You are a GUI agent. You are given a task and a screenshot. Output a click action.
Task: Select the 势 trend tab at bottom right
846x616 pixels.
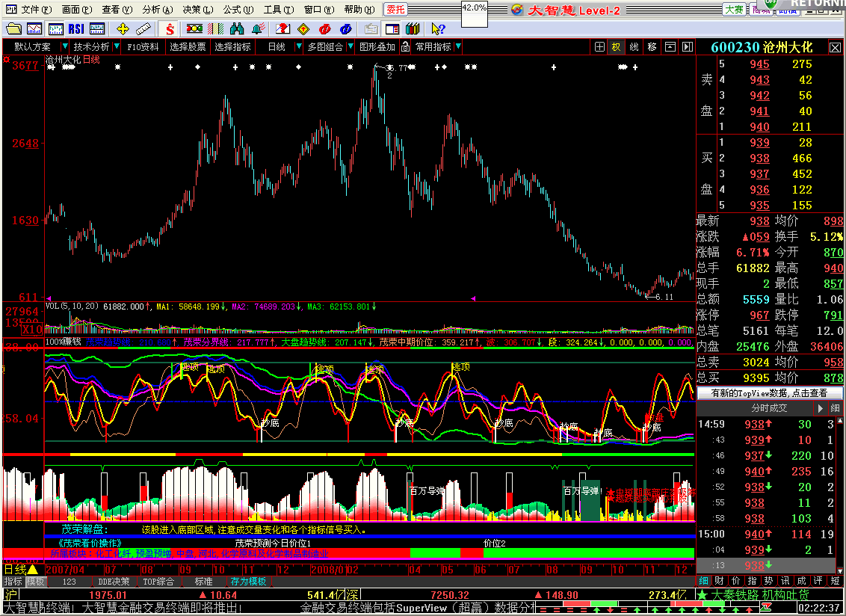pyautogui.click(x=769, y=581)
